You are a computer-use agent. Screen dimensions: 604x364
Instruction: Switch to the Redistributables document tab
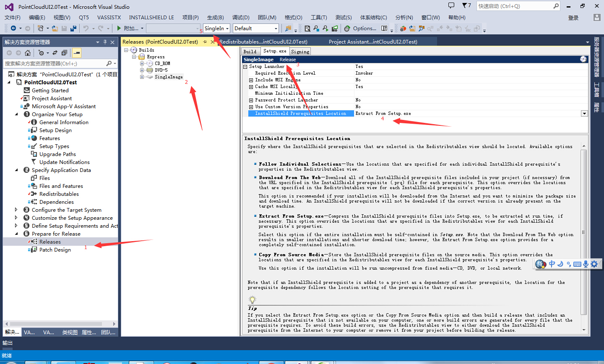click(x=263, y=42)
